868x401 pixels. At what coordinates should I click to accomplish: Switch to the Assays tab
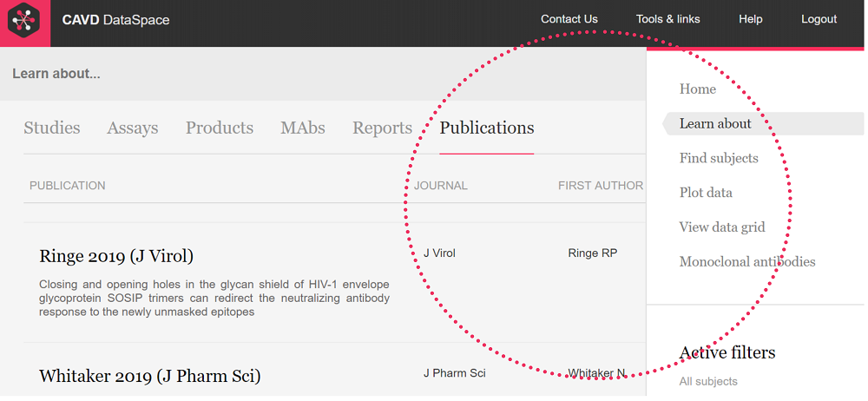coord(132,128)
